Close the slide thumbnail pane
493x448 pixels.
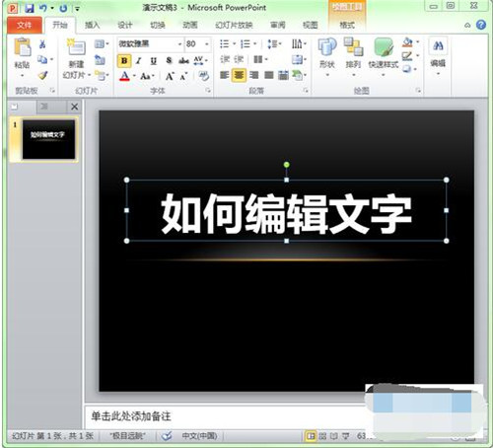pyautogui.click(x=75, y=107)
